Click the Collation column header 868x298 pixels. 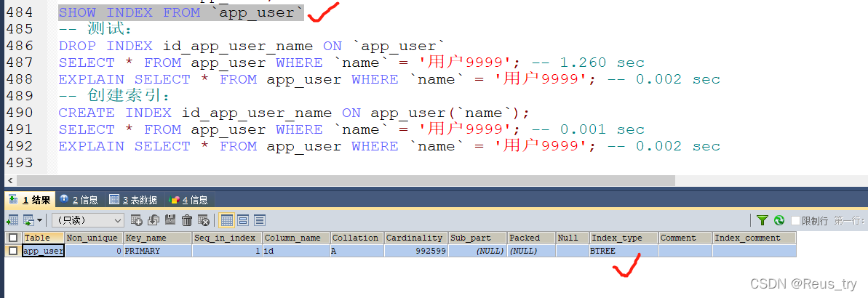357,238
